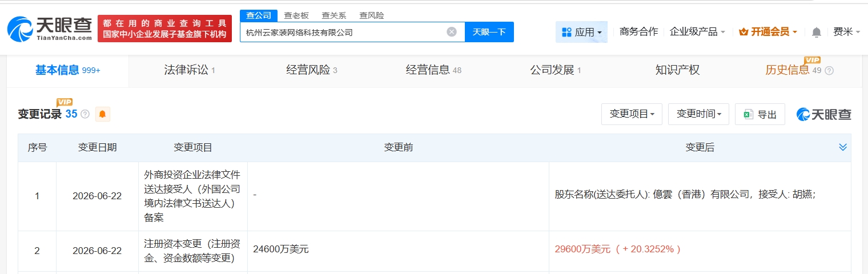This screenshot has height=274, width=868.
Task: Click the 变更日期 column header
Action: coord(97,148)
